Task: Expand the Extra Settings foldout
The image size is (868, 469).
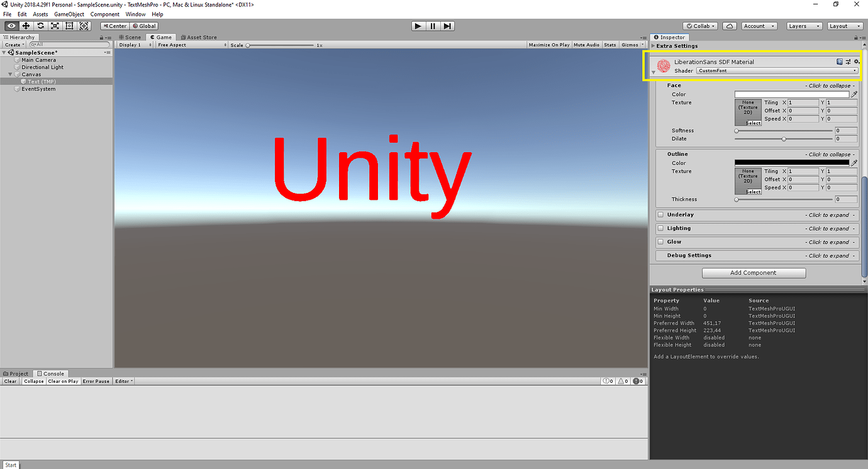Action: (654, 46)
